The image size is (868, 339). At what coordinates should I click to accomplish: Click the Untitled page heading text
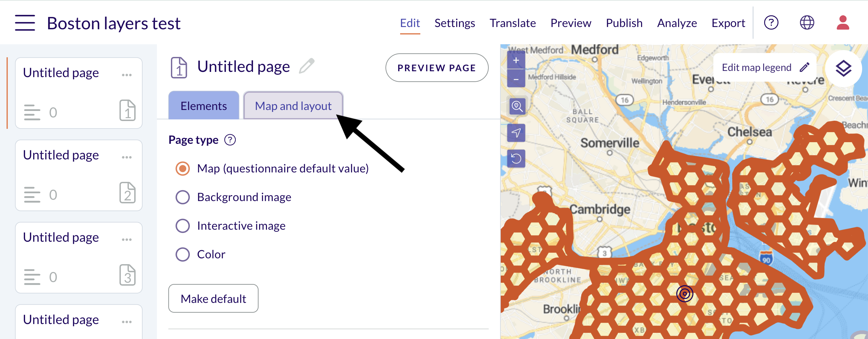click(243, 67)
